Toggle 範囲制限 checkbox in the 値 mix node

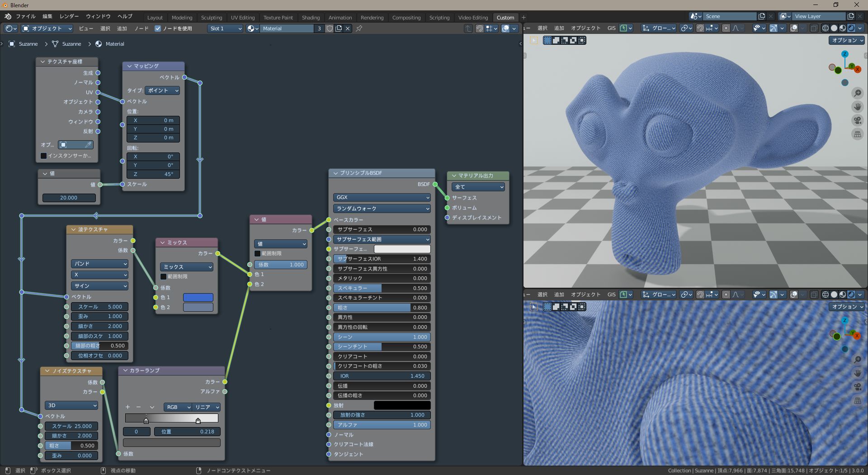pyautogui.click(x=257, y=254)
